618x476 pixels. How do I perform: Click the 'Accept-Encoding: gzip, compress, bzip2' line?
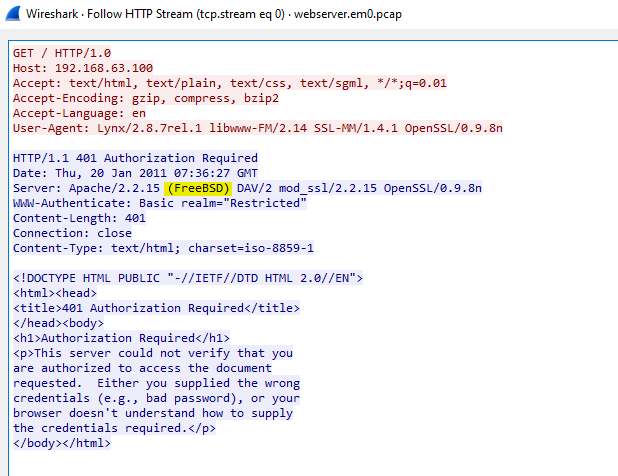click(146, 98)
